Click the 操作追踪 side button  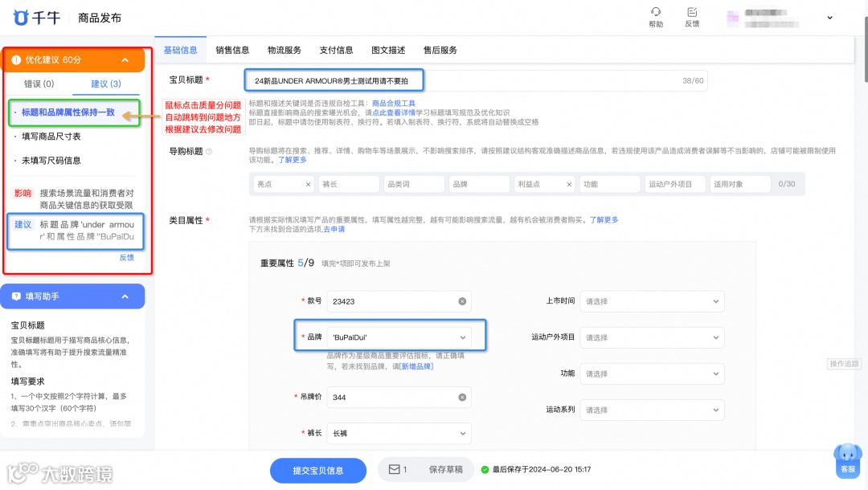pos(844,363)
